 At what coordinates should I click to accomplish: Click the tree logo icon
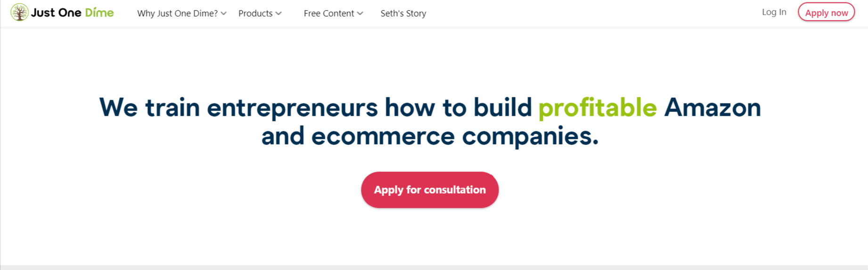click(x=19, y=13)
